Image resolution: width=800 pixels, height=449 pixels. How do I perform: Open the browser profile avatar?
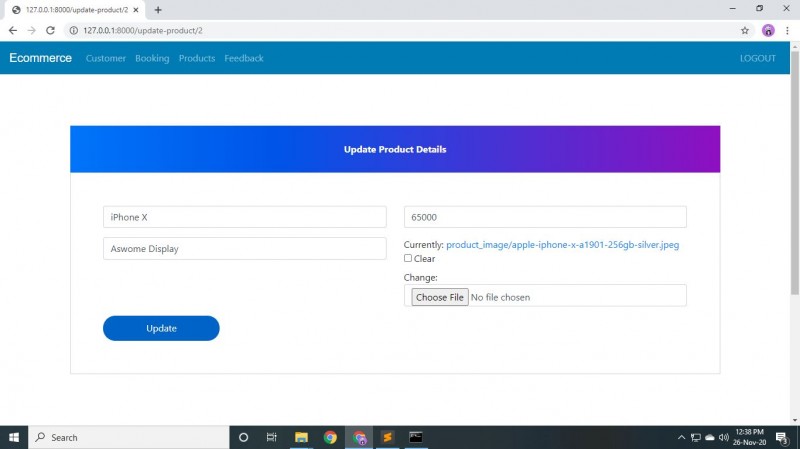pos(768,31)
